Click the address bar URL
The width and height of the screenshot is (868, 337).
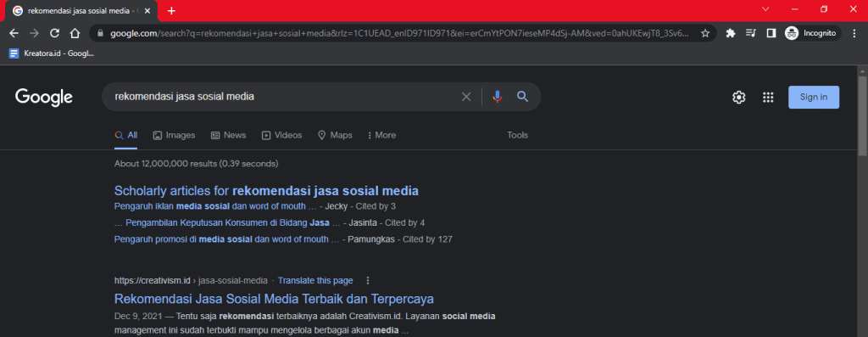pos(400,33)
